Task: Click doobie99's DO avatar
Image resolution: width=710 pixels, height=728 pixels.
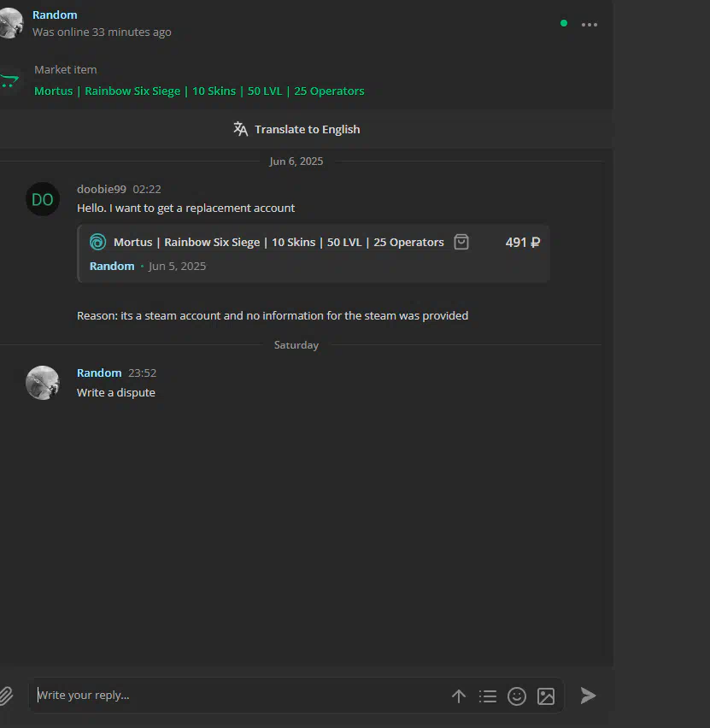Action: pyautogui.click(x=42, y=199)
